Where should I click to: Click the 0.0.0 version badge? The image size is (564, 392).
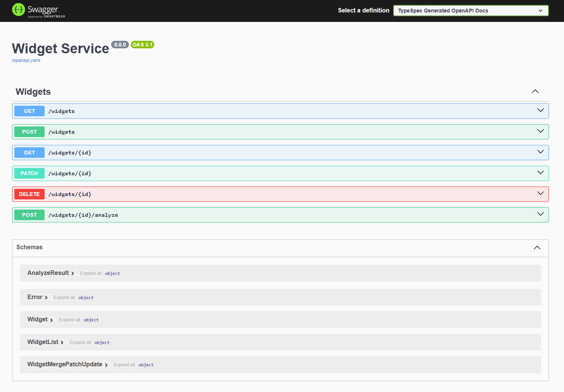(120, 44)
